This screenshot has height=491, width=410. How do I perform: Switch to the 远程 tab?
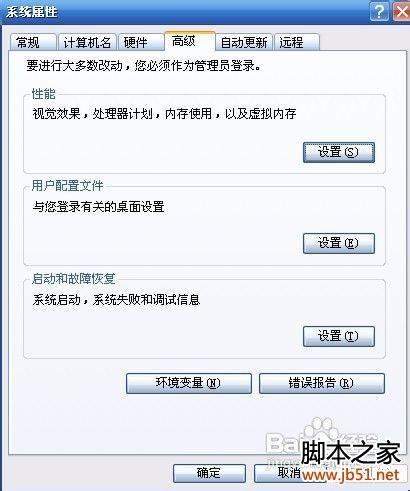click(x=297, y=42)
